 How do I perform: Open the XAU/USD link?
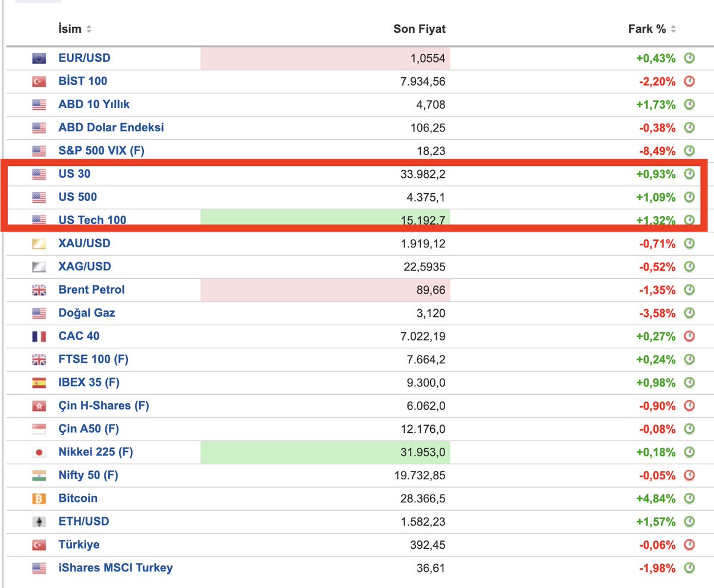click(84, 244)
